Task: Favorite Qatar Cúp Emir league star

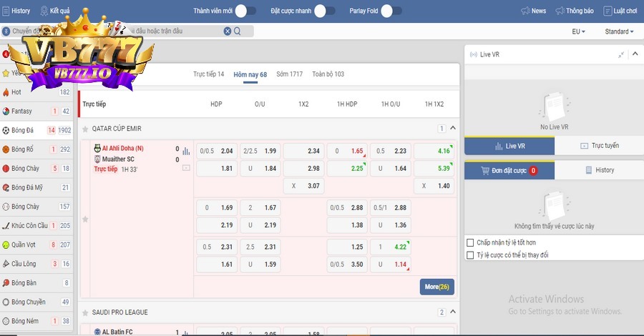Action: click(85, 129)
